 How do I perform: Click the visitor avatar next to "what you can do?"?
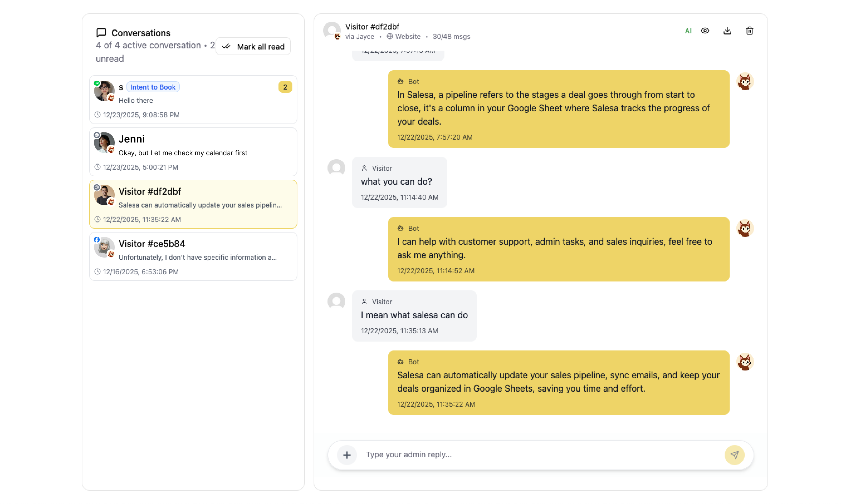[336, 168]
